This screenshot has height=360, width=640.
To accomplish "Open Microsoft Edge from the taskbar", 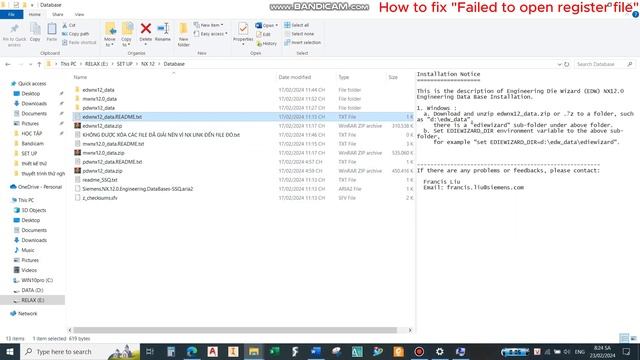I will 191,351.
